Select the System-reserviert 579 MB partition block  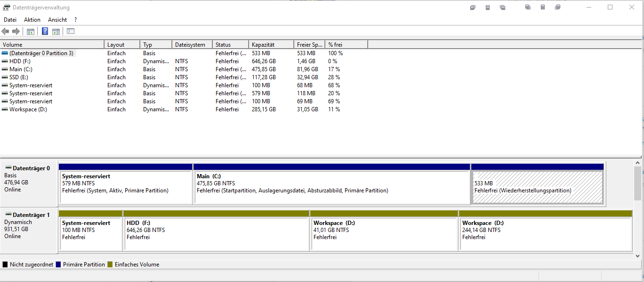click(126, 184)
